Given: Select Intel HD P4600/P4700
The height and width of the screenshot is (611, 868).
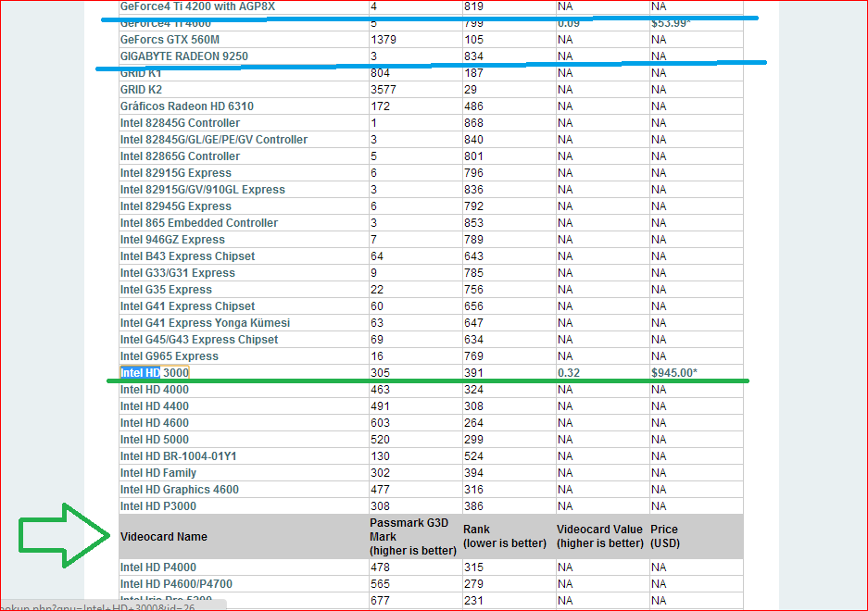Looking at the screenshot, I should (176, 583).
